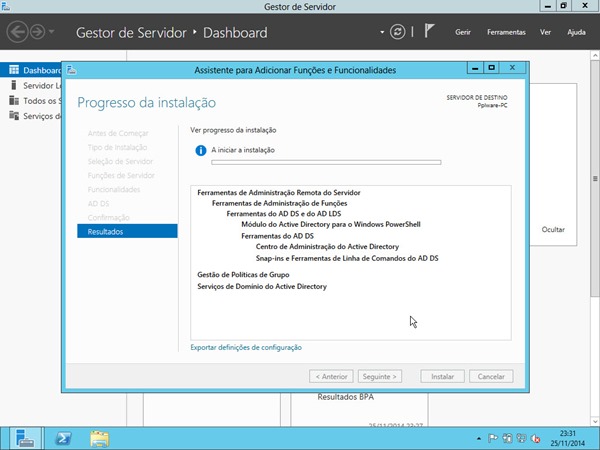Viewport: 600px width, 450px height.
Task: Click the Funções de Servidor step
Action: (x=121, y=175)
